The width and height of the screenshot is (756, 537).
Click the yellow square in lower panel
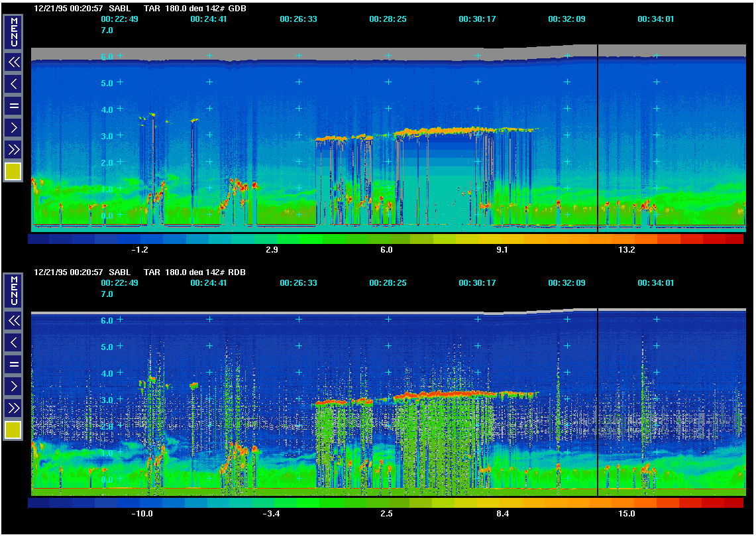[x=13, y=430]
